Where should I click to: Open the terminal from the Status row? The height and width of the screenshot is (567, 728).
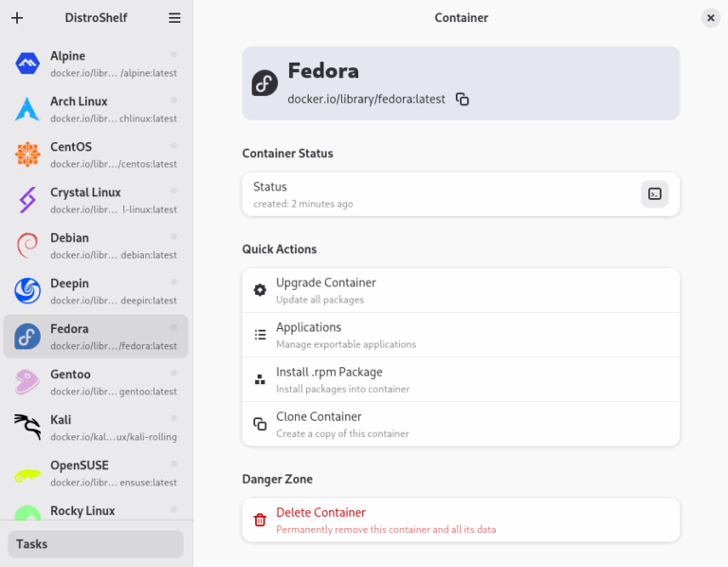654,194
